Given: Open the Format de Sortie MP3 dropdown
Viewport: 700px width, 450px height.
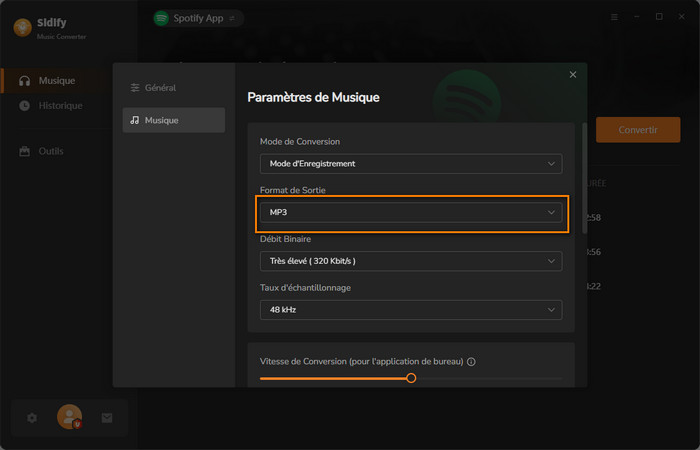Looking at the screenshot, I should (410, 213).
